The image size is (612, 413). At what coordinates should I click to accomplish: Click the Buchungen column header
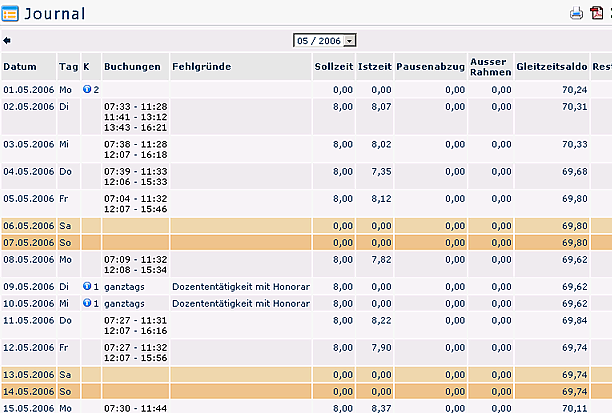pos(132,67)
